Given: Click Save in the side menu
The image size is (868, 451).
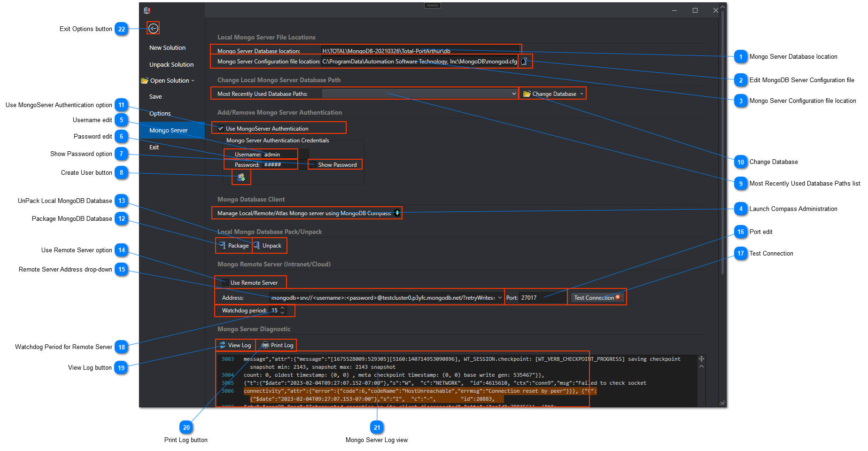Looking at the screenshot, I should tap(155, 96).
